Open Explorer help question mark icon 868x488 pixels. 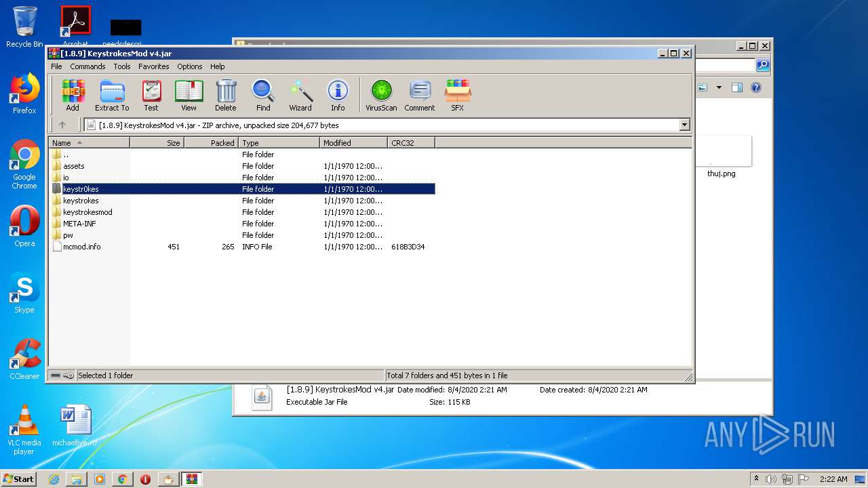[756, 87]
